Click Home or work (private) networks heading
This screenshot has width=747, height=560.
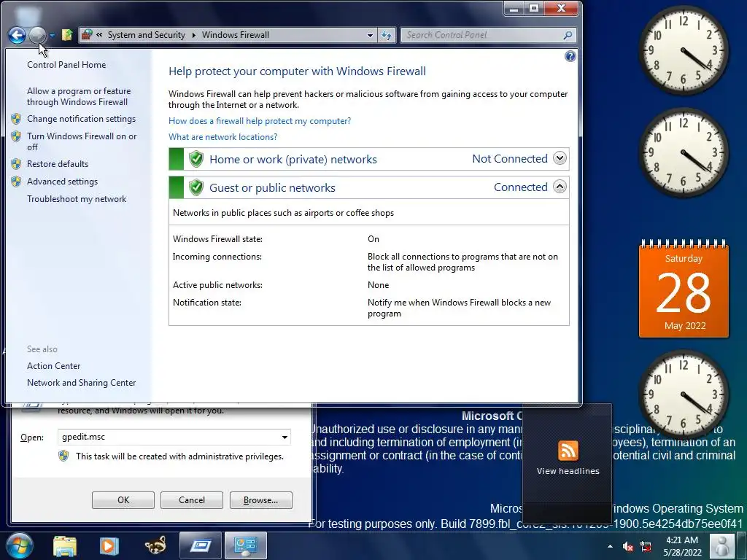pyautogui.click(x=293, y=159)
